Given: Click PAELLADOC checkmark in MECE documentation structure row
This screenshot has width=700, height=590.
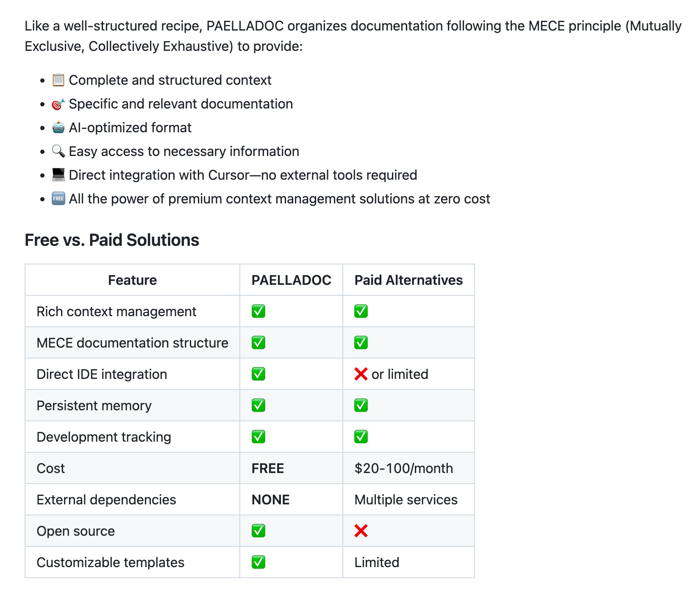Looking at the screenshot, I should [x=258, y=342].
